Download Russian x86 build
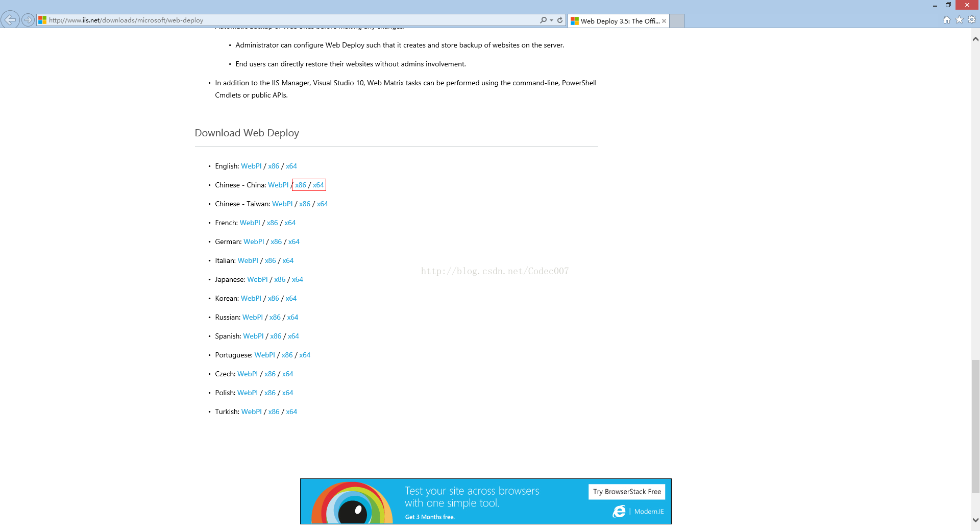 click(x=275, y=317)
